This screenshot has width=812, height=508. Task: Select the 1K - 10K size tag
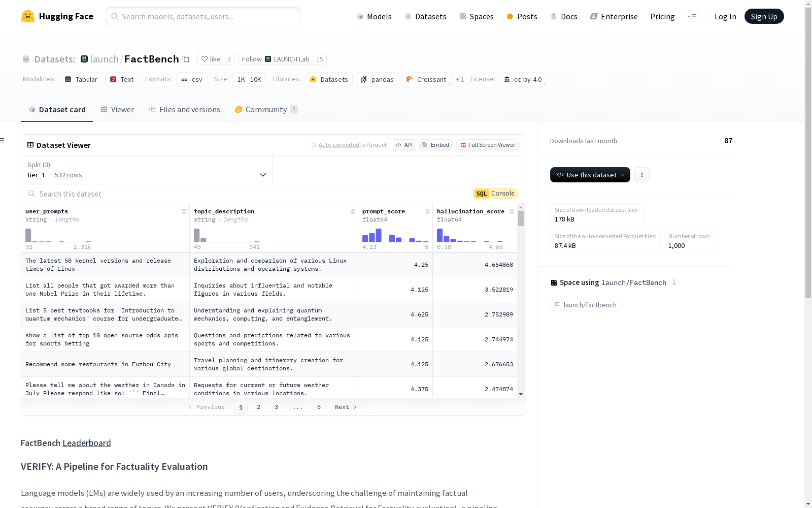pos(249,79)
